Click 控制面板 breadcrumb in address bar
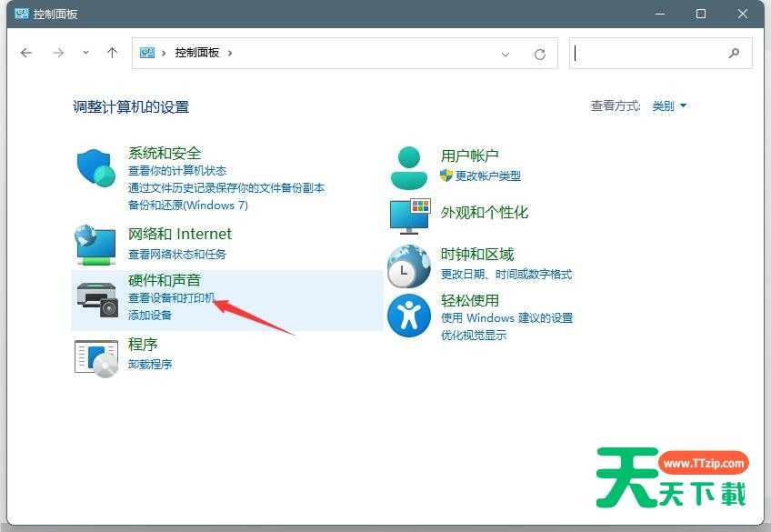771x532 pixels. (197, 53)
